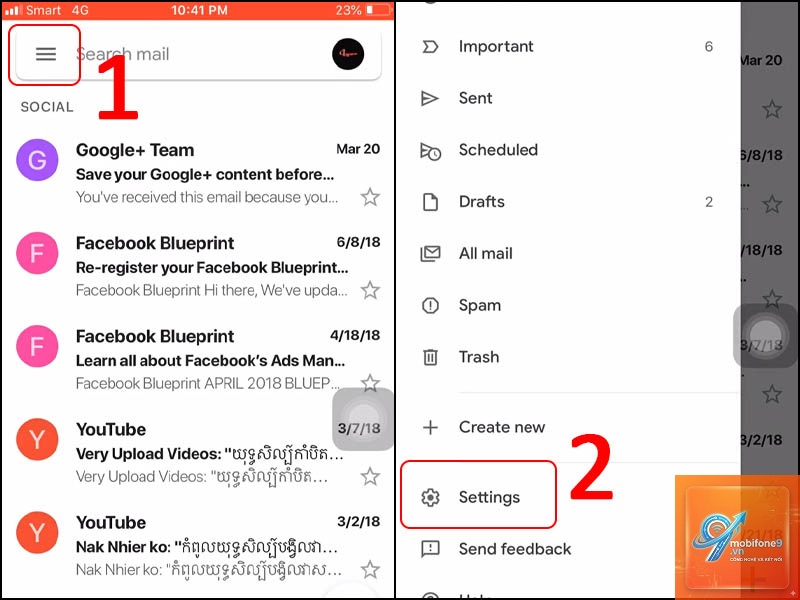Tap AssistiveTouch button on the right screen
The image size is (800, 600).
pyautogui.click(x=764, y=335)
